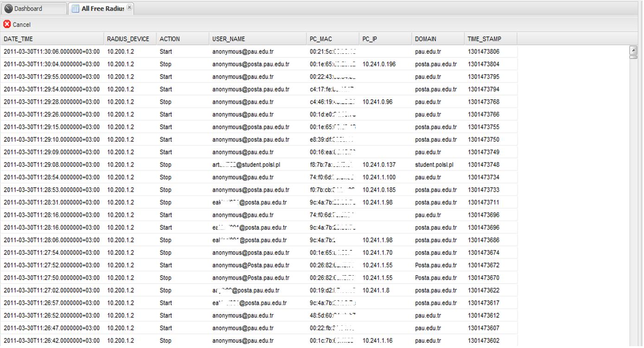Image resolution: width=644 pixels, height=348 pixels.
Task: Click the IP cell 10.241.1.16
Action: [x=377, y=340]
